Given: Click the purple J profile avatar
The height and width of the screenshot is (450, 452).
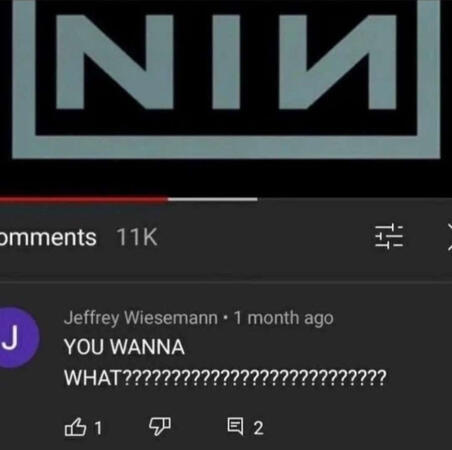Looking at the screenshot, I should pos(18,337).
